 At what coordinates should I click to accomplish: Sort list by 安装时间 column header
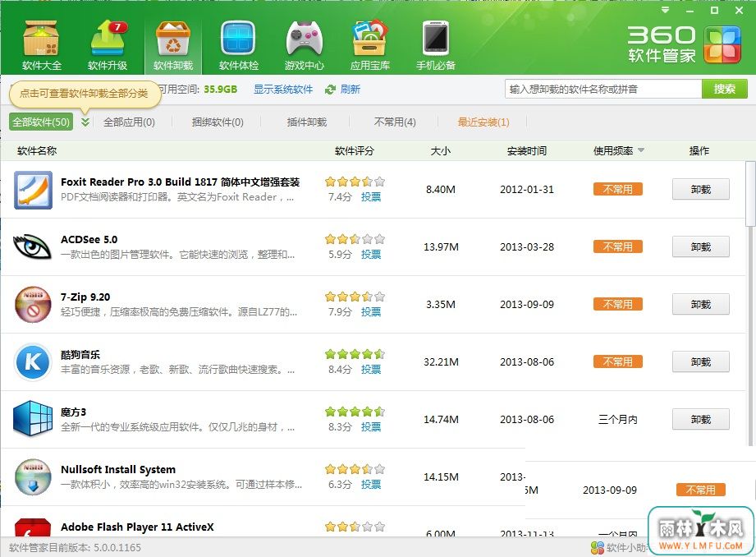(526, 150)
